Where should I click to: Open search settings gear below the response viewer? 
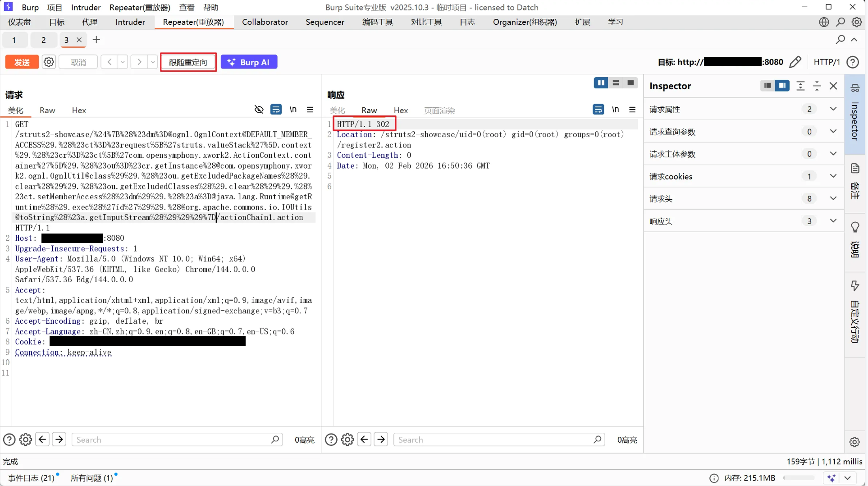click(347, 440)
